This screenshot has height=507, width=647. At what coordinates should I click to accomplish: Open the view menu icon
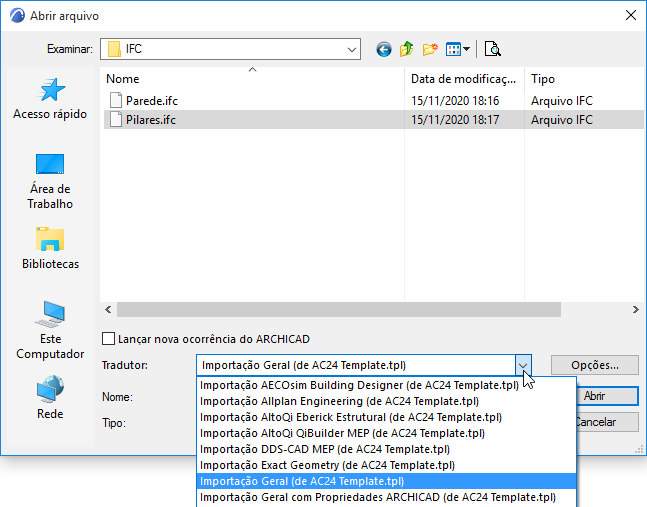point(453,50)
